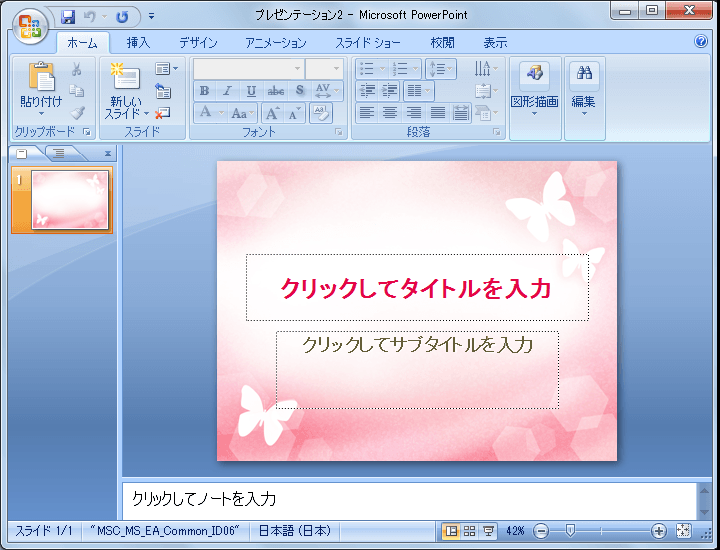Open the slide Layout dropdown
This screenshot has width=720, height=550.
point(166,69)
